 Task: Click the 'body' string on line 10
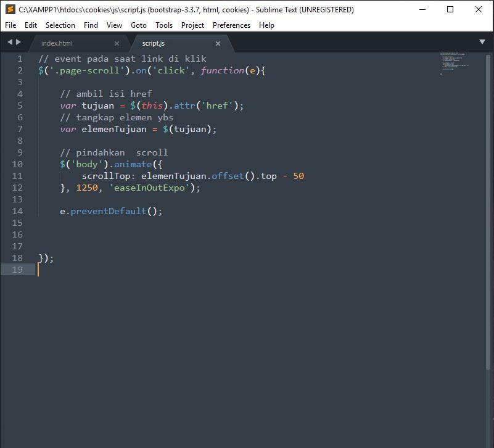pos(88,164)
